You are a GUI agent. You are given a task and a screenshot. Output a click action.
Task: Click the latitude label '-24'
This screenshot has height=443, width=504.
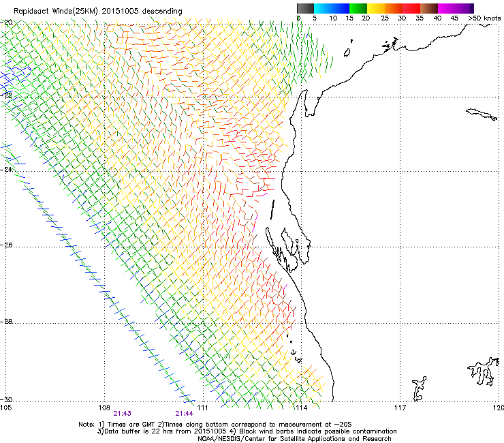7,169
